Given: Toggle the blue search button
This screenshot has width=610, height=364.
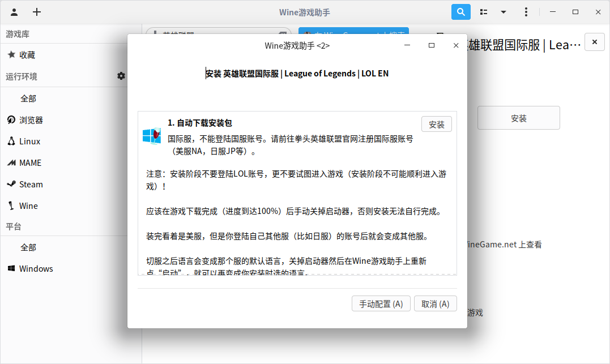Looking at the screenshot, I should click(460, 12).
